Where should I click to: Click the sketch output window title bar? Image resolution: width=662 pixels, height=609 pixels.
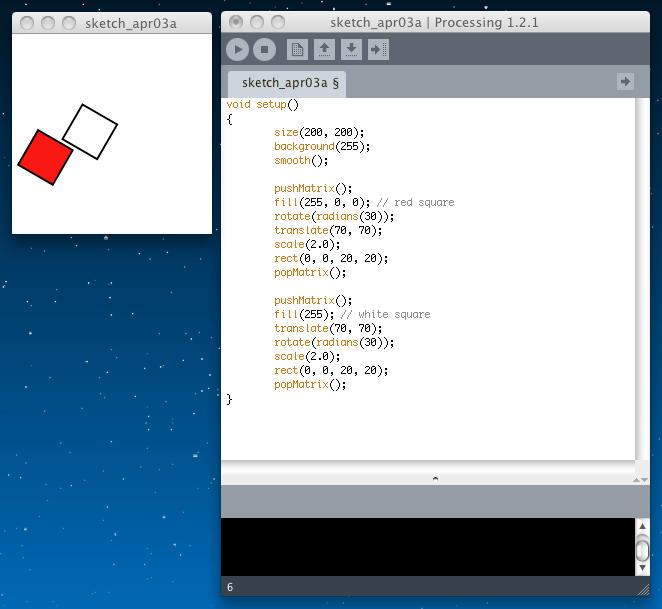(x=112, y=23)
